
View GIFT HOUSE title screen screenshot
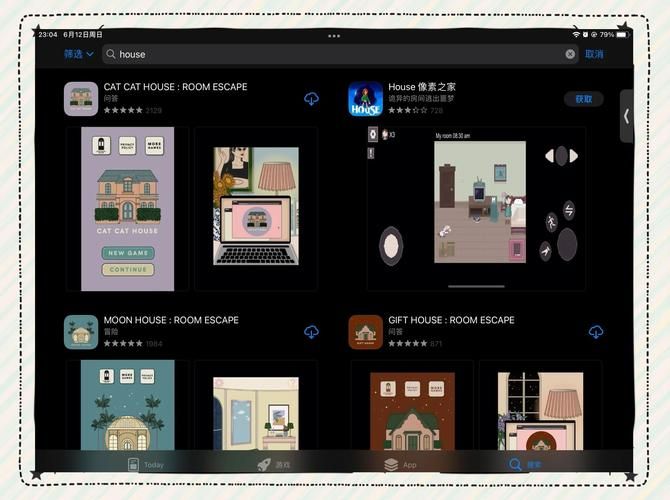tap(412, 411)
